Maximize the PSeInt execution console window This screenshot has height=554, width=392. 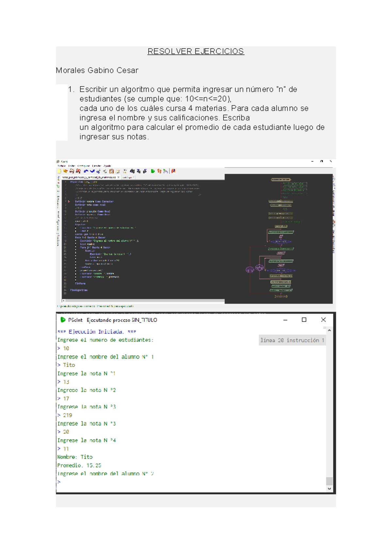pos(304,320)
